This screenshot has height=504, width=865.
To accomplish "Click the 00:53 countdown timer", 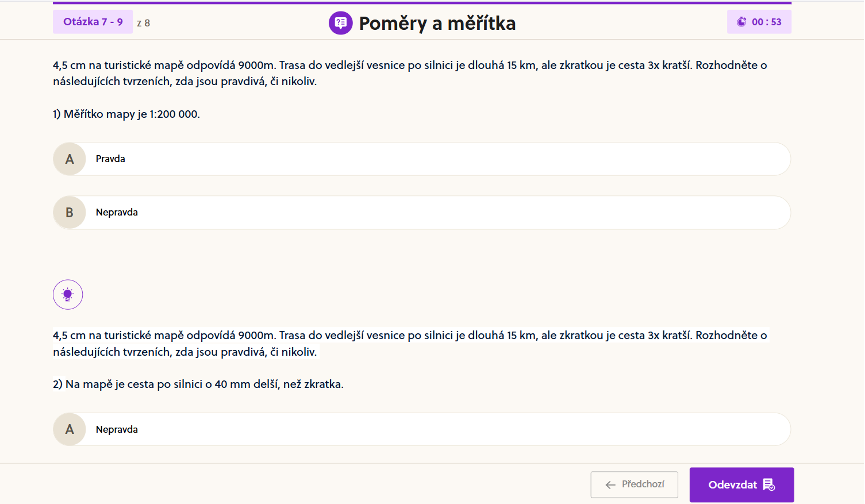I will (x=759, y=22).
